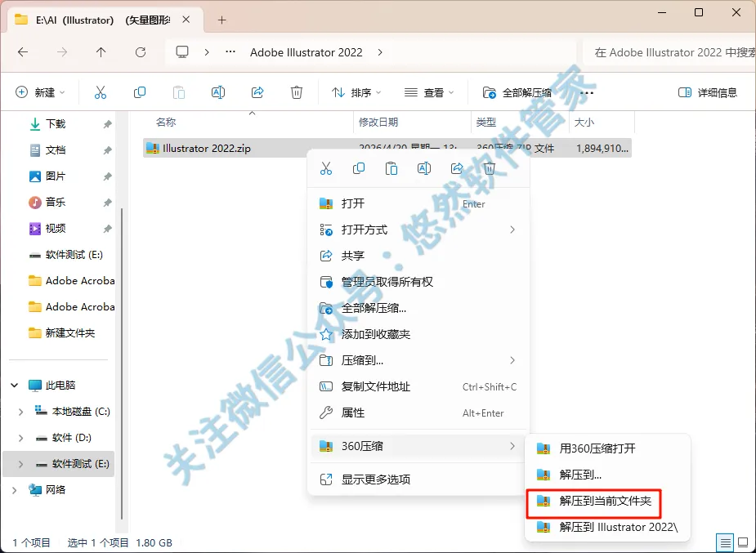Choose 打开 in the context menu
The width and height of the screenshot is (756, 553).
point(418,203)
